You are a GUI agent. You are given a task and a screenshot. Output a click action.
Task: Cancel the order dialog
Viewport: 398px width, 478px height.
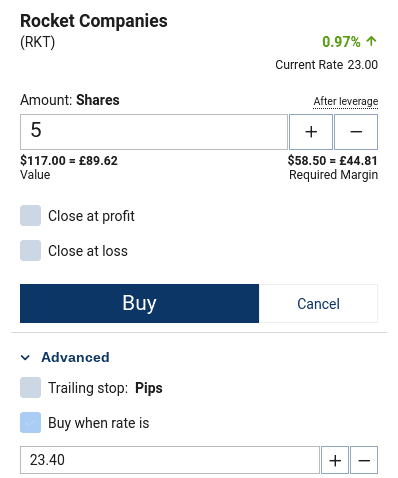click(x=318, y=303)
